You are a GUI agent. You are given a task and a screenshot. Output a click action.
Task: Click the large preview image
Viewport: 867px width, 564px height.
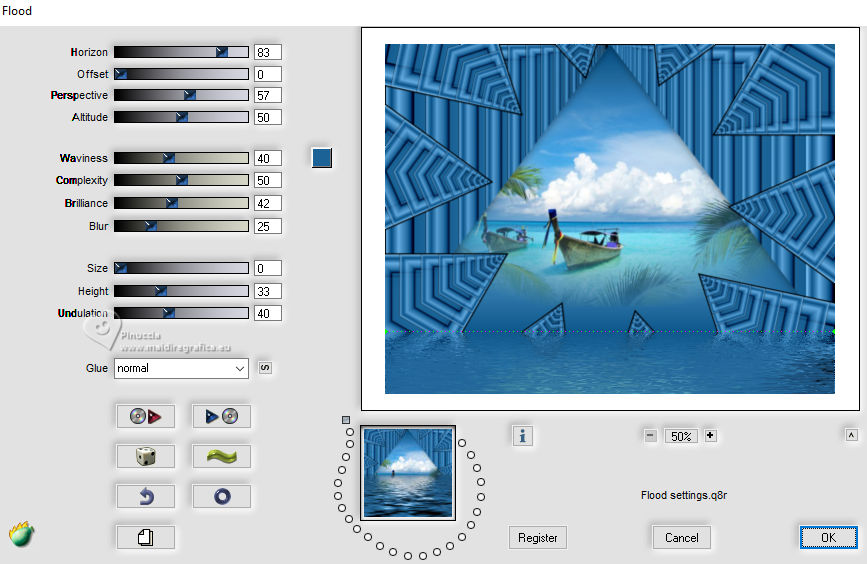610,219
